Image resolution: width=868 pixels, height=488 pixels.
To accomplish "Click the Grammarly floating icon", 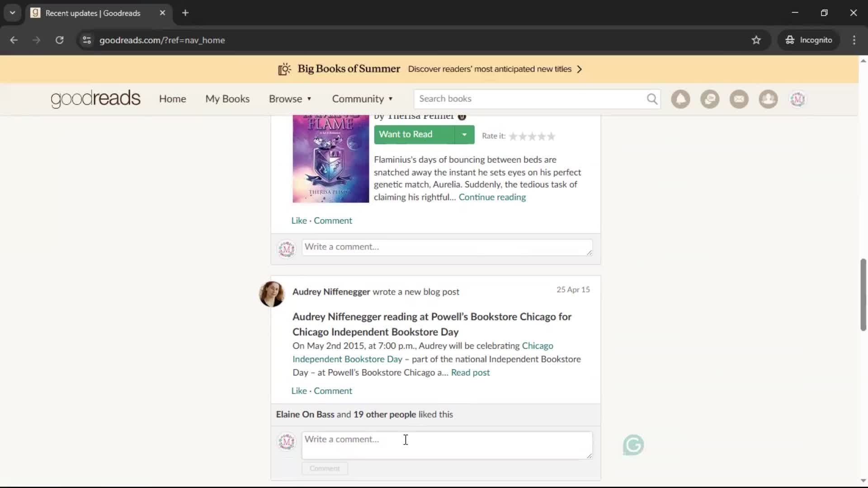I will pos(633,445).
